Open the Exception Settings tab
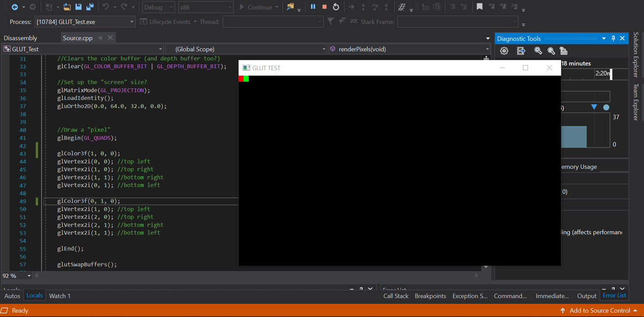This screenshot has width=644, height=317. [x=470, y=296]
